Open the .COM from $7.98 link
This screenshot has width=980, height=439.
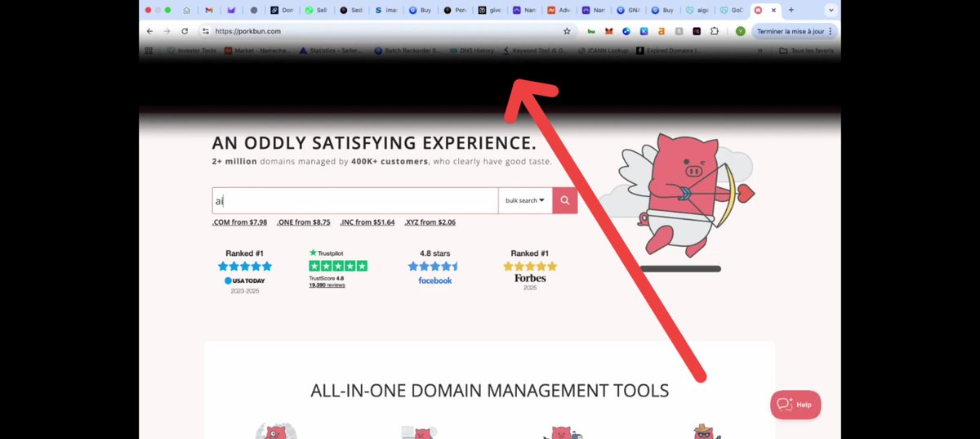239,222
